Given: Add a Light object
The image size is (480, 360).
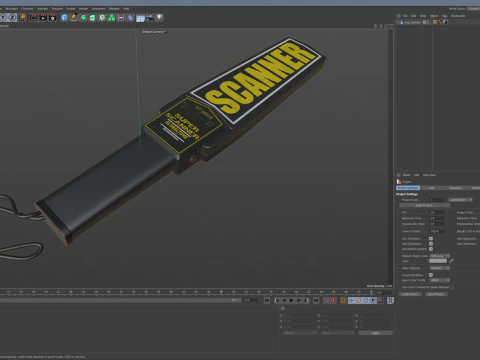Looking at the screenshot, I should click(159, 17).
